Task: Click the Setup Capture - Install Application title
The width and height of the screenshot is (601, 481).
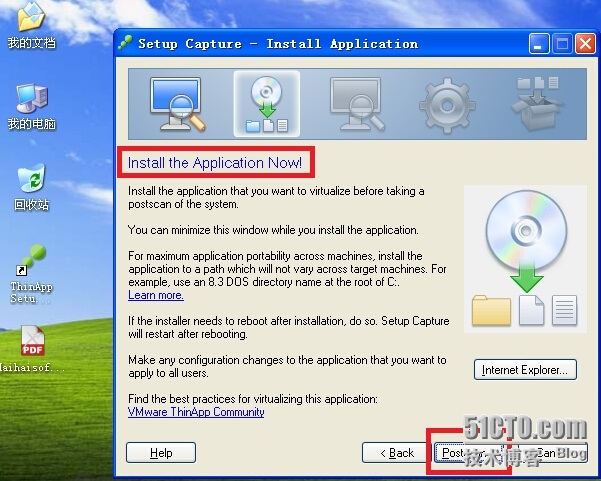Action: tap(278, 44)
